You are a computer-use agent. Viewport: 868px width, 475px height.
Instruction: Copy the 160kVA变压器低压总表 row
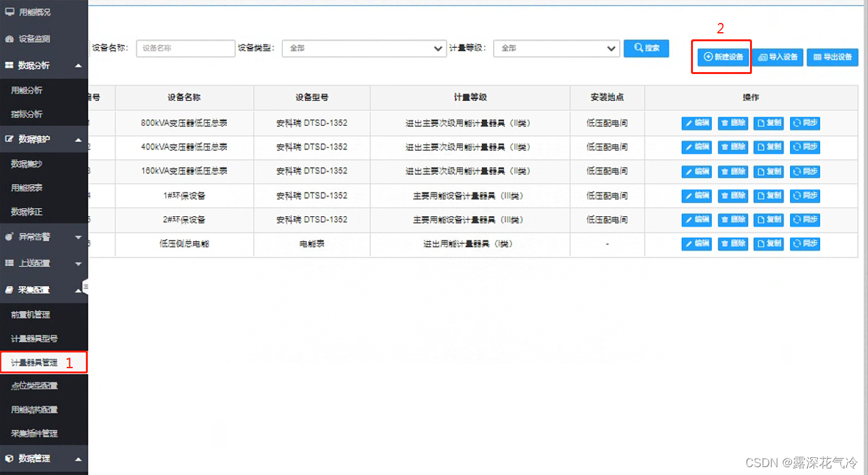point(769,172)
